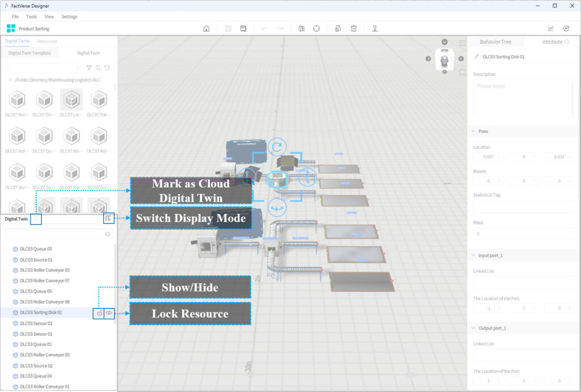The width and height of the screenshot is (581, 392).
Task: Select the Digital Twin Template sub-tab
Action: pyautogui.click(x=30, y=53)
